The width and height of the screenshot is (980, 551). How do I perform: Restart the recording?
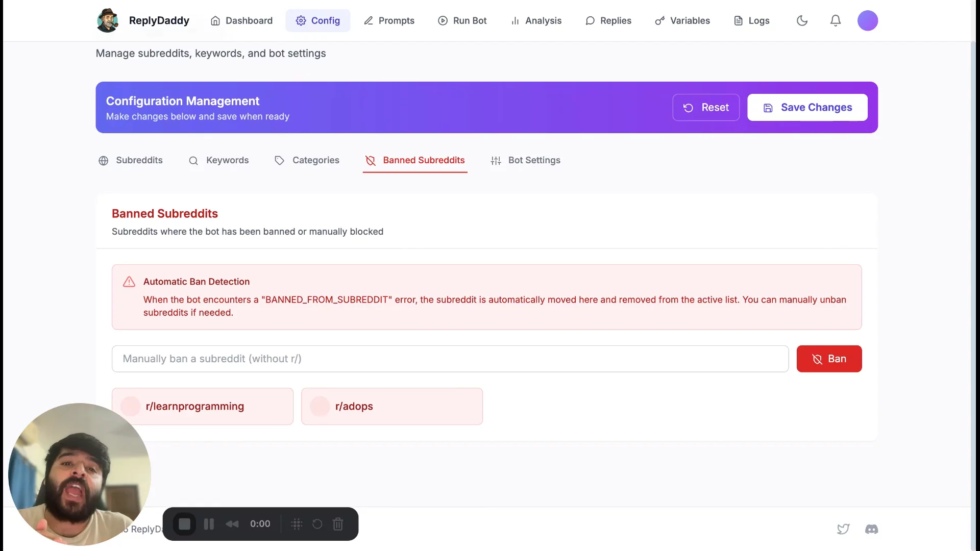(x=317, y=524)
